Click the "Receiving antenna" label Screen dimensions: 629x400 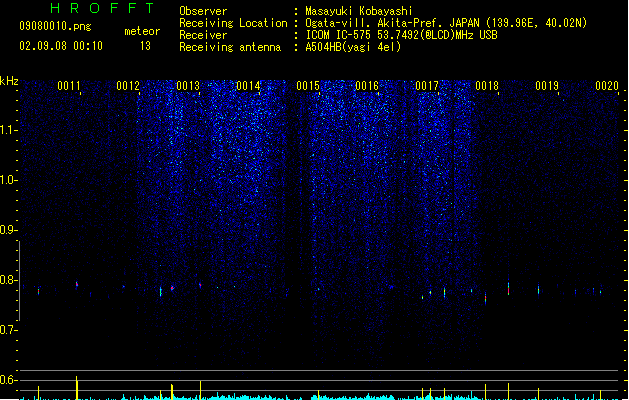[230, 47]
